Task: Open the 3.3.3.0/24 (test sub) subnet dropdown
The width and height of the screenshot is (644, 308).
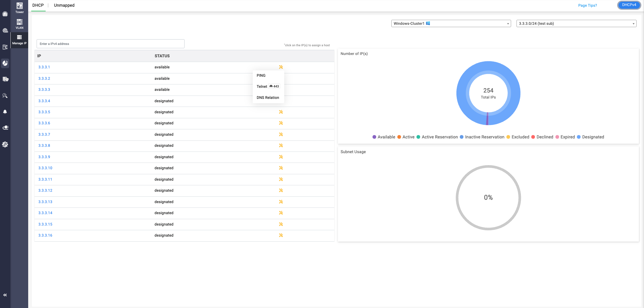Action: (576, 23)
